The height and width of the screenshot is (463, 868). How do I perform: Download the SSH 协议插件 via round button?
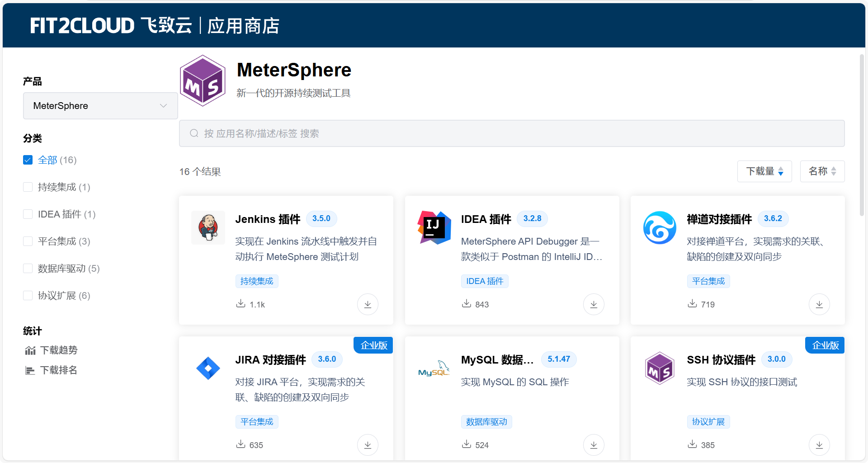tap(819, 445)
